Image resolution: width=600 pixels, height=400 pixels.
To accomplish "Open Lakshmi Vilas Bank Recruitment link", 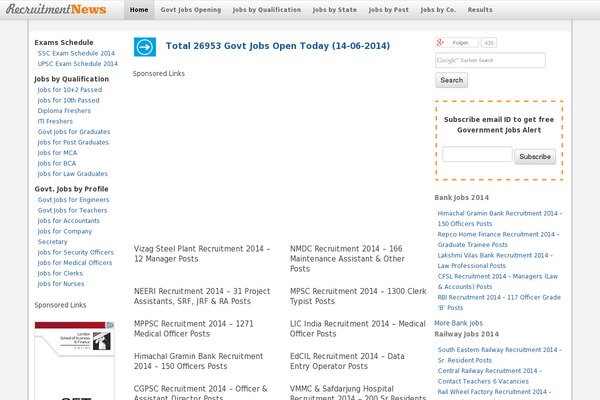I will tap(495, 261).
